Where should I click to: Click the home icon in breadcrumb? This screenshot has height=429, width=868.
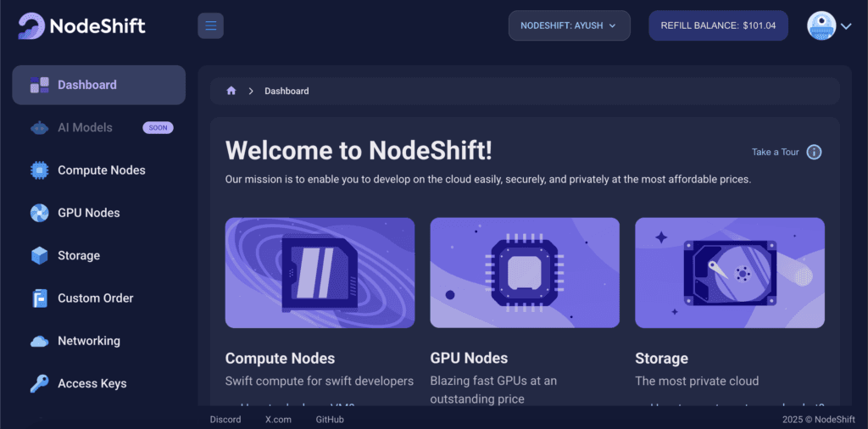tap(231, 91)
